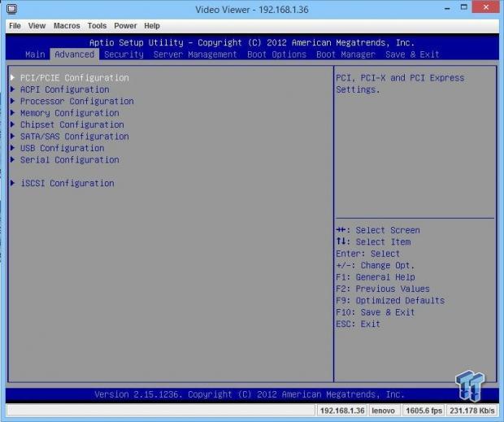Screen dimensions: 504x422
Task: Open the Server Management tab
Action: [x=195, y=54]
